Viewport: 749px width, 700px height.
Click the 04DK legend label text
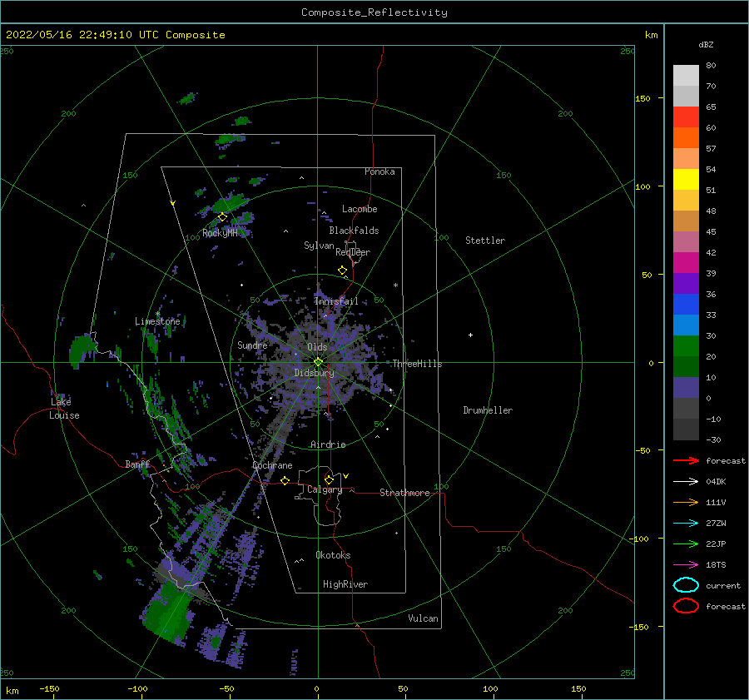716,482
